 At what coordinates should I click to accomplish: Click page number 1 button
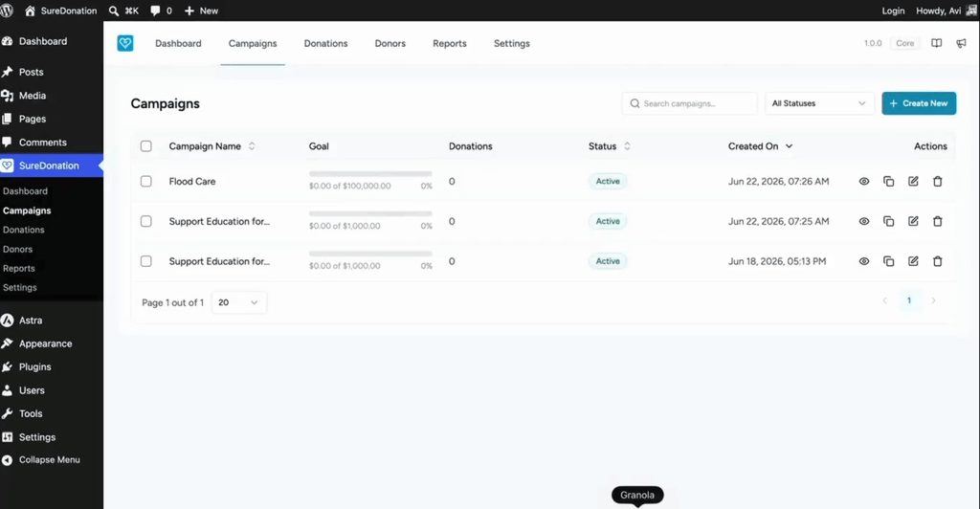[x=909, y=300]
